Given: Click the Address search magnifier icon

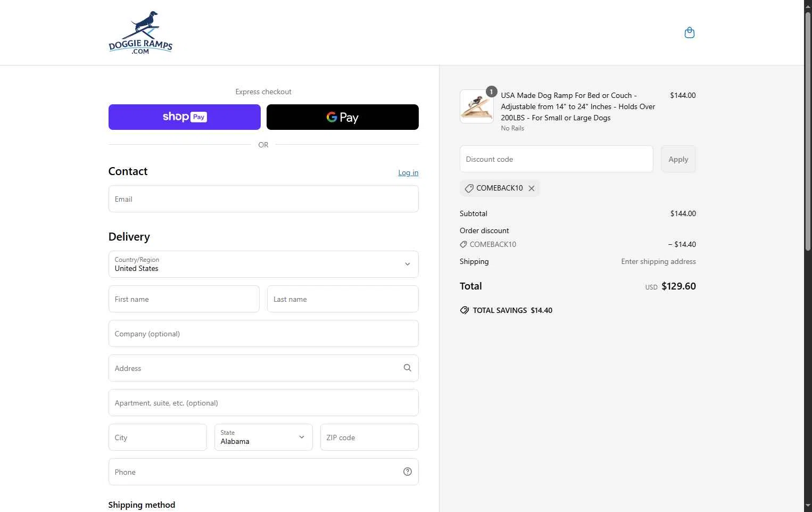Looking at the screenshot, I should coord(408,368).
